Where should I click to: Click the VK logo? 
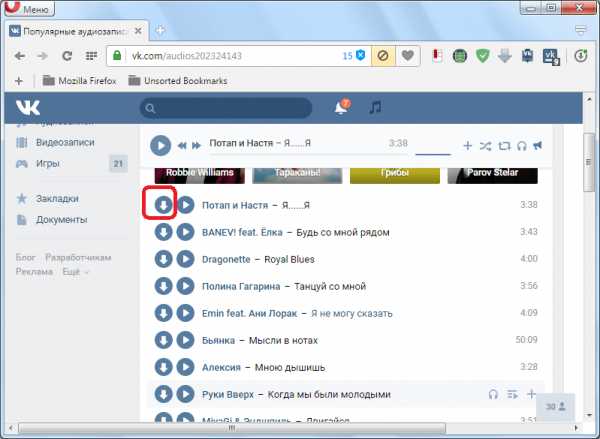[28, 108]
